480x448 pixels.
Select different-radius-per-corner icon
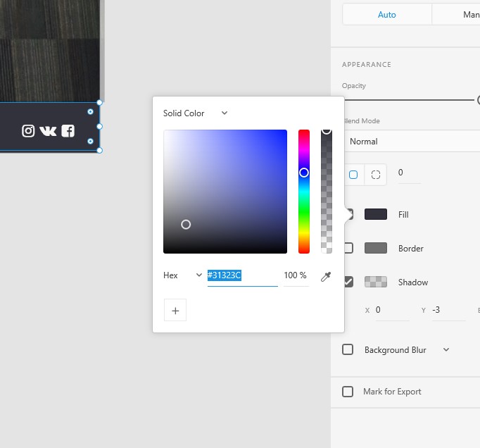pos(376,175)
